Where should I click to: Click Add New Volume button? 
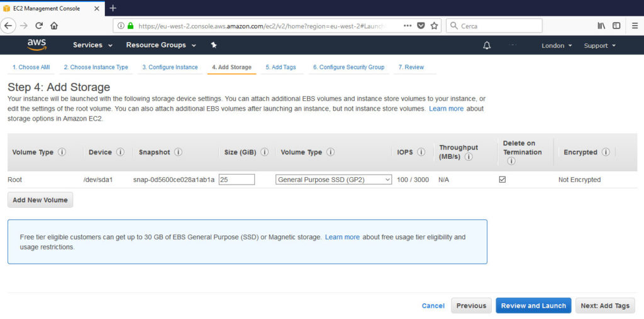[40, 200]
